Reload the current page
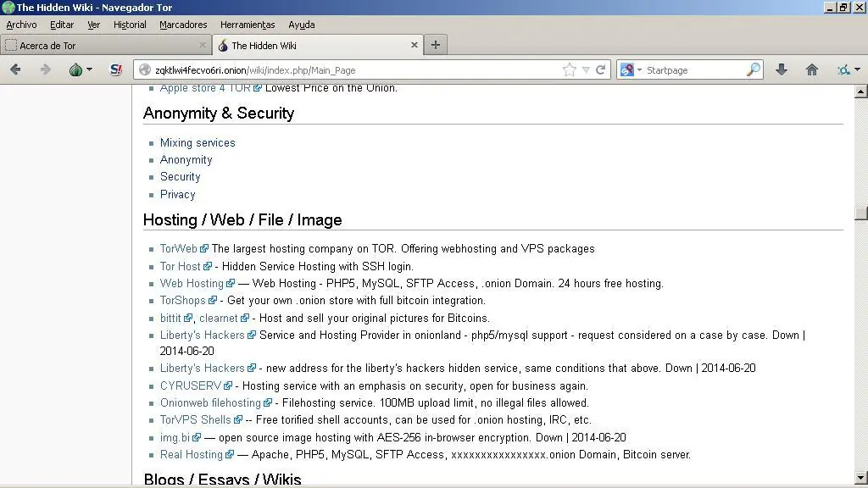868x488 pixels. point(601,69)
